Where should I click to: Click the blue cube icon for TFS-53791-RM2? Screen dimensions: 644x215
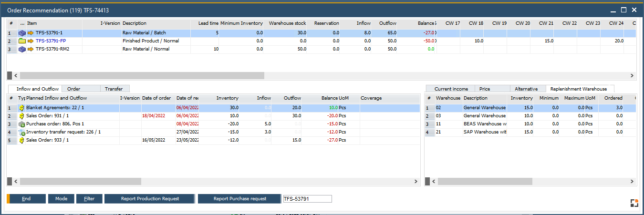click(x=22, y=49)
